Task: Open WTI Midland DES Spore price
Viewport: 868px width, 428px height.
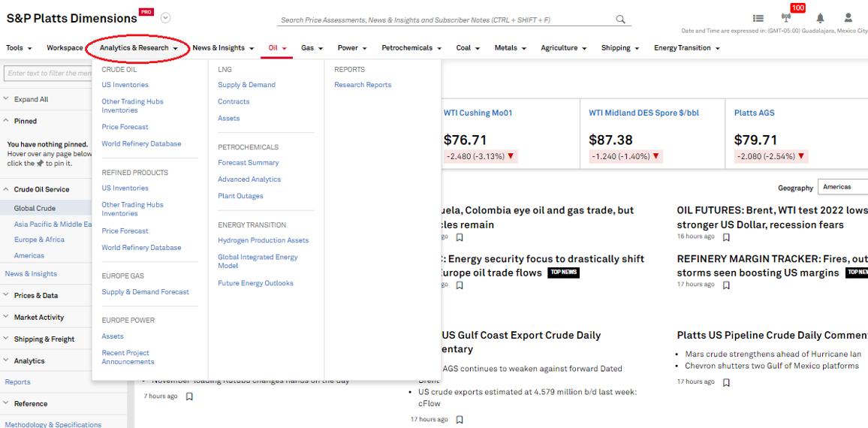Action: (643, 113)
